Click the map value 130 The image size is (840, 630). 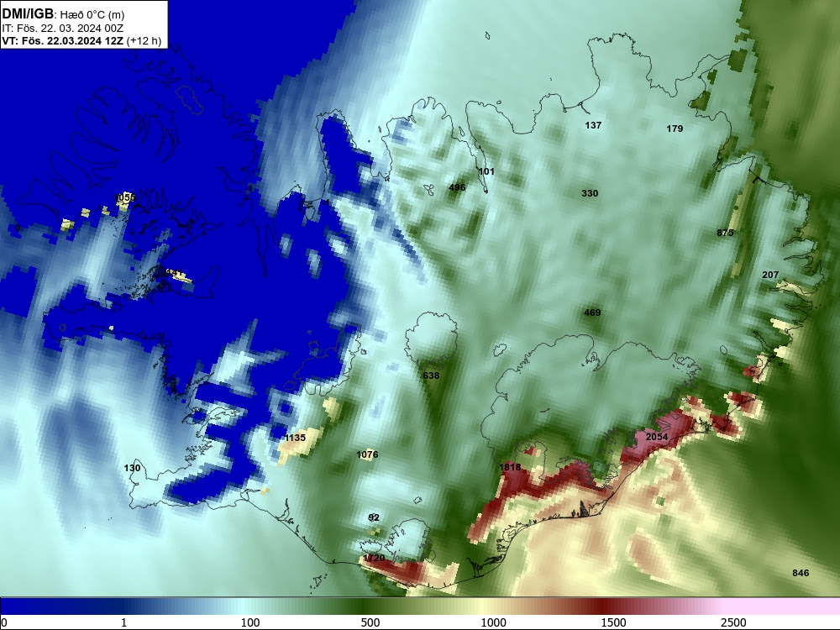click(x=132, y=468)
